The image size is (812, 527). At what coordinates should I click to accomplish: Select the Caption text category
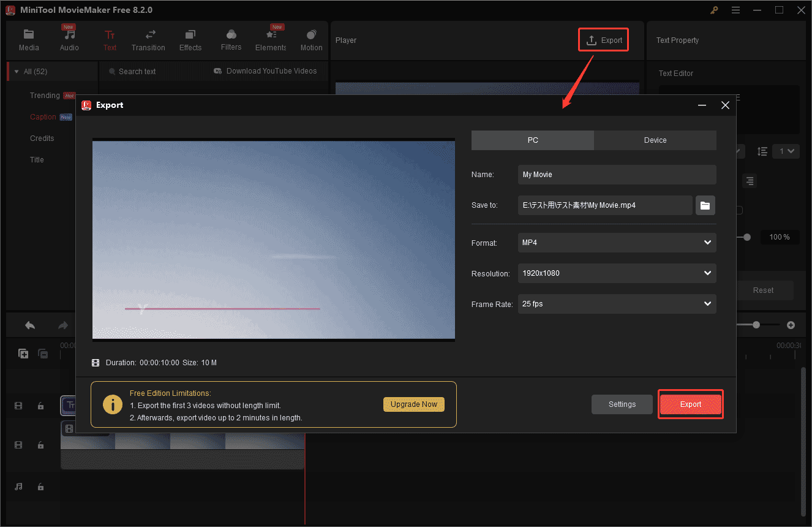[43, 117]
